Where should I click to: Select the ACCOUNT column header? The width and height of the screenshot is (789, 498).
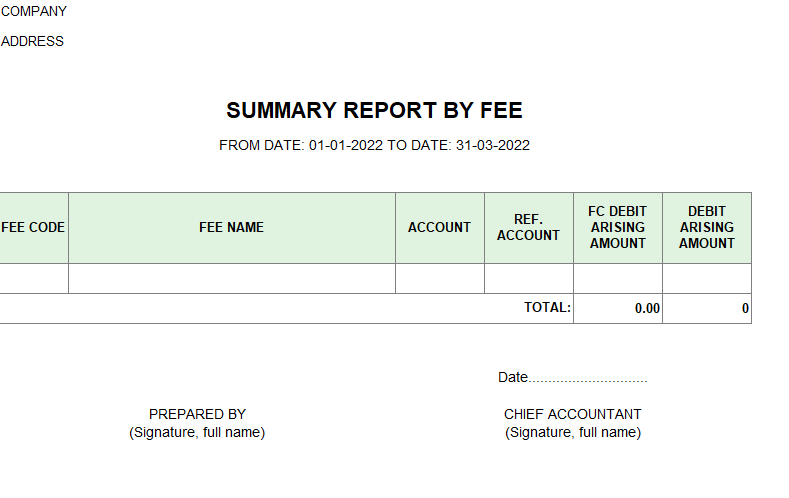(x=439, y=227)
